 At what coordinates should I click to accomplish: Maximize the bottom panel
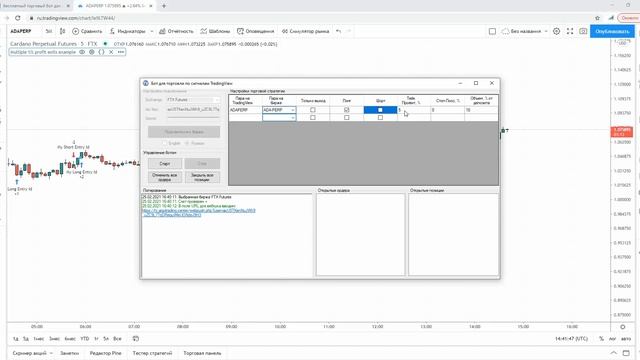click(x=626, y=353)
